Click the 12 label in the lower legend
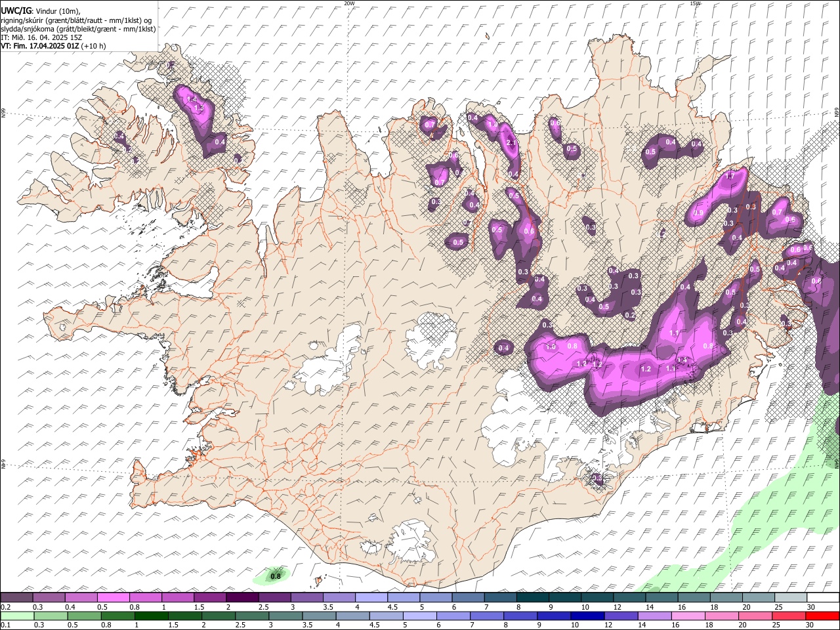This screenshot has height=630, width=840. (608, 625)
